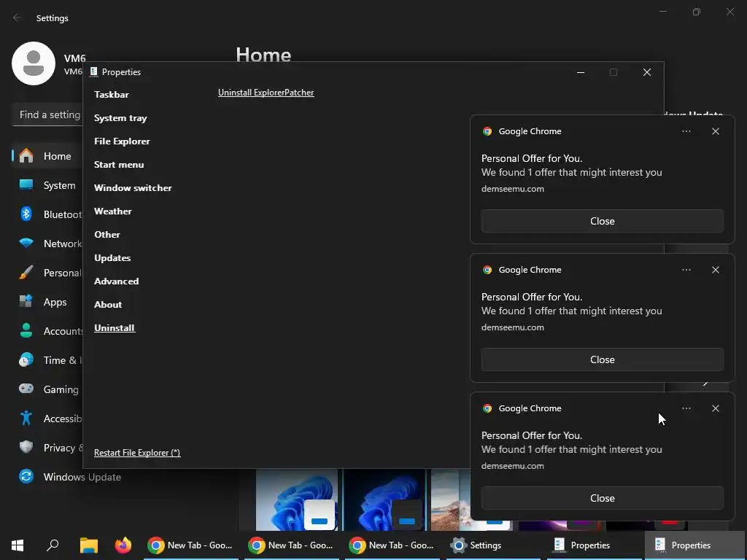Screen dimensions: 747x560
Task: Open Personalization in Settings sidebar
Action: pos(47,273)
